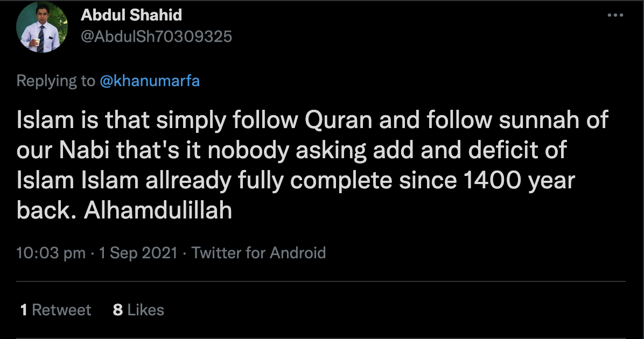
Task: Click the tweet's 10:03 pm time
Action: click(x=51, y=253)
